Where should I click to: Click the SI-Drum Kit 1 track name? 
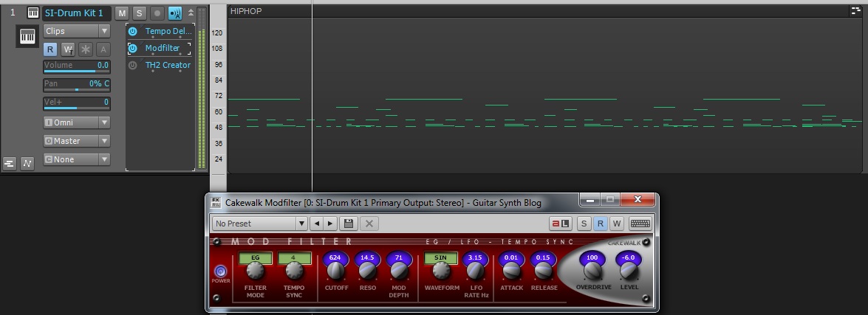76,13
